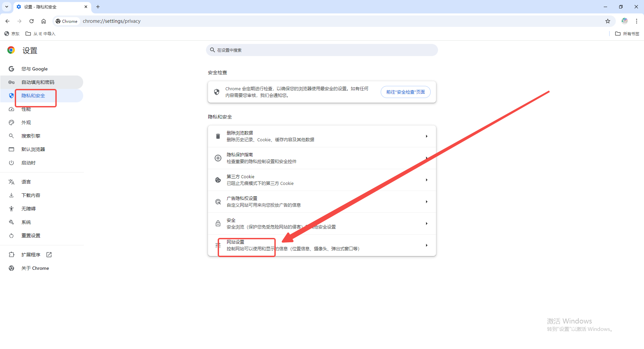Open 广告隐私权设置 row

(x=322, y=202)
